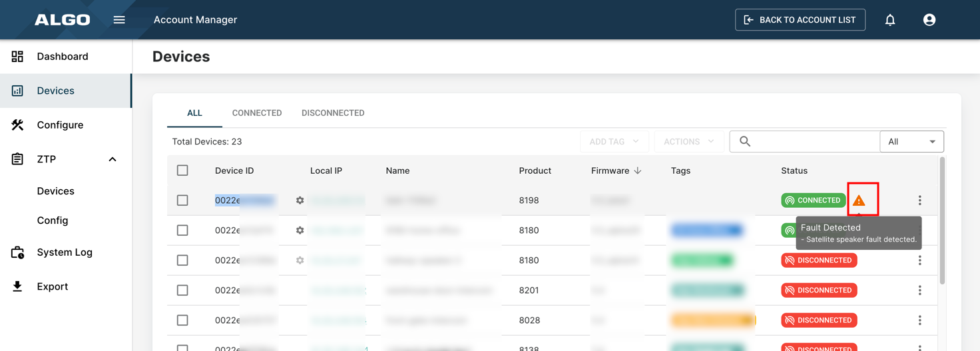The width and height of the screenshot is (980, 351).
Task: Select the top-level Devices sidebar item
Action: coord(66,91)
